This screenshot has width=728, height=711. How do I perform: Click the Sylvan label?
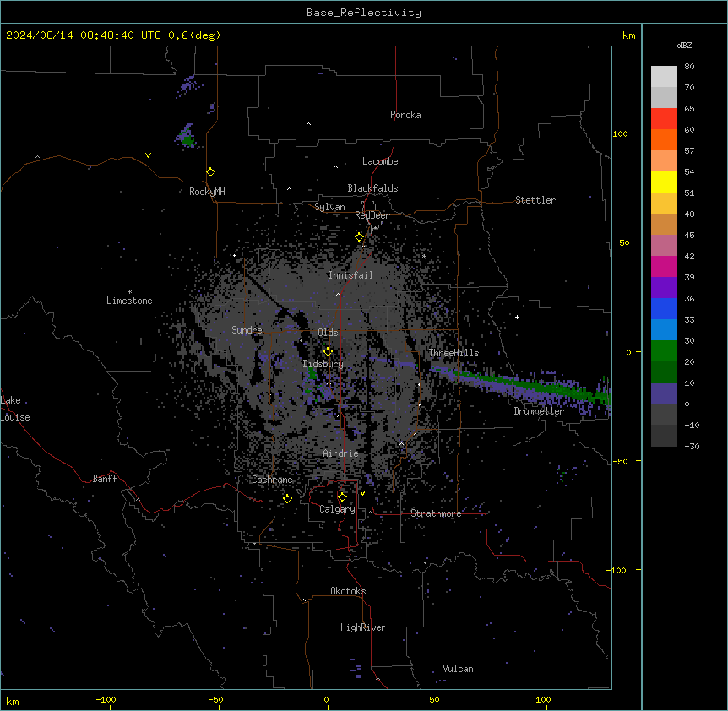[x=329, y=207]
